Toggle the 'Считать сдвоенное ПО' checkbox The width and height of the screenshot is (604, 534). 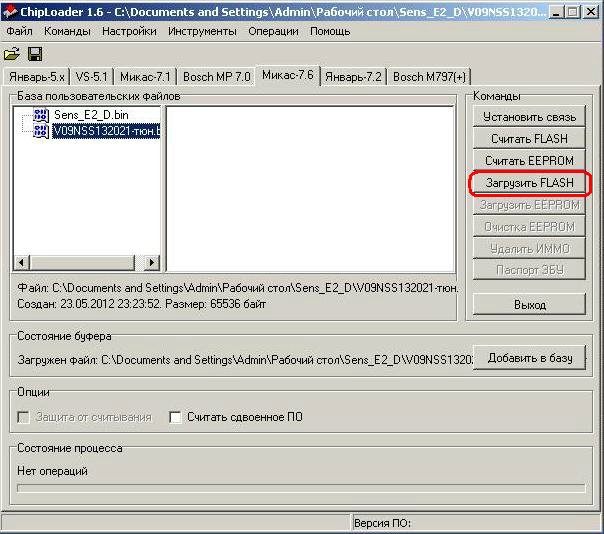[176, 417]
